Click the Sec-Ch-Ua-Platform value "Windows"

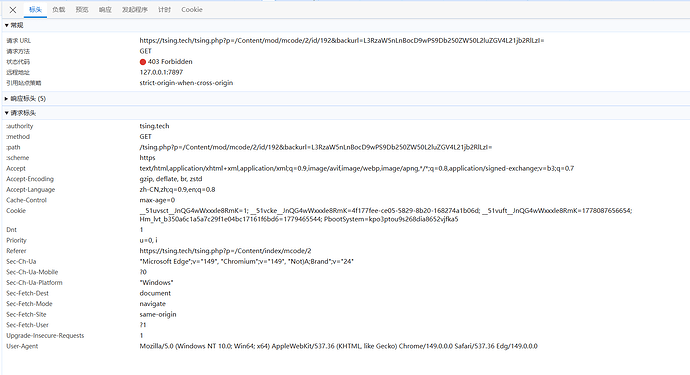click(x=156, y=283)
